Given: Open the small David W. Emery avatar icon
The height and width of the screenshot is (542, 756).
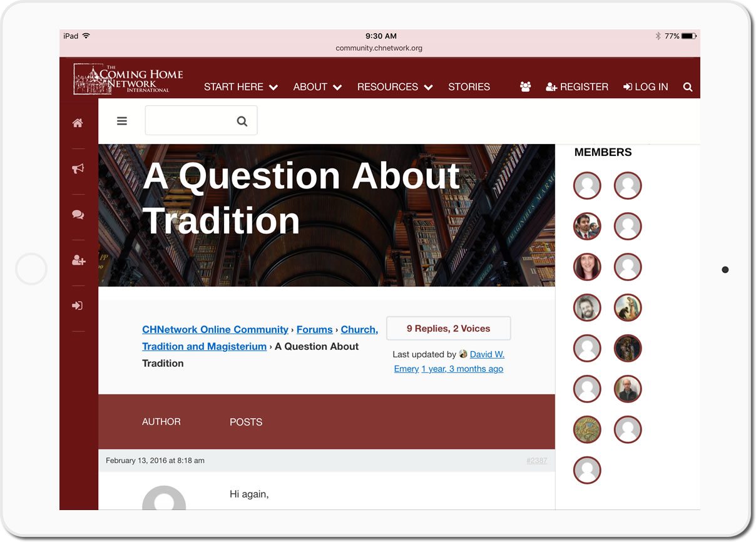Looking at the screenshot, I should pos(463,354).
